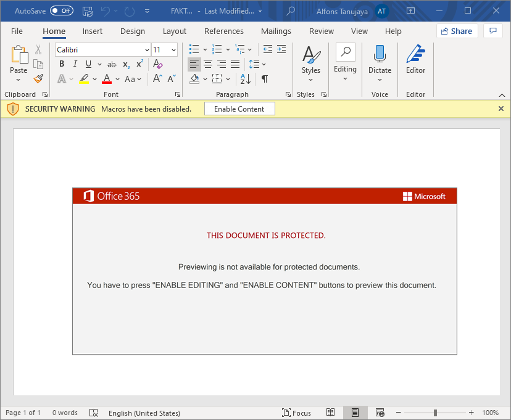Click the Paste clipboard icon
The image size is (511, 420).
point(19,54)
